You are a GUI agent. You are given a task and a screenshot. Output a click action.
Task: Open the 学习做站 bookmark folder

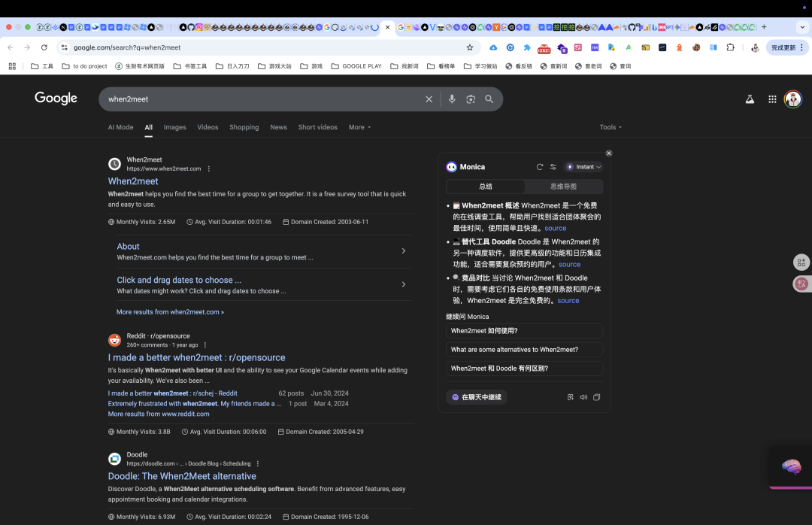click(x=480, y=66)
